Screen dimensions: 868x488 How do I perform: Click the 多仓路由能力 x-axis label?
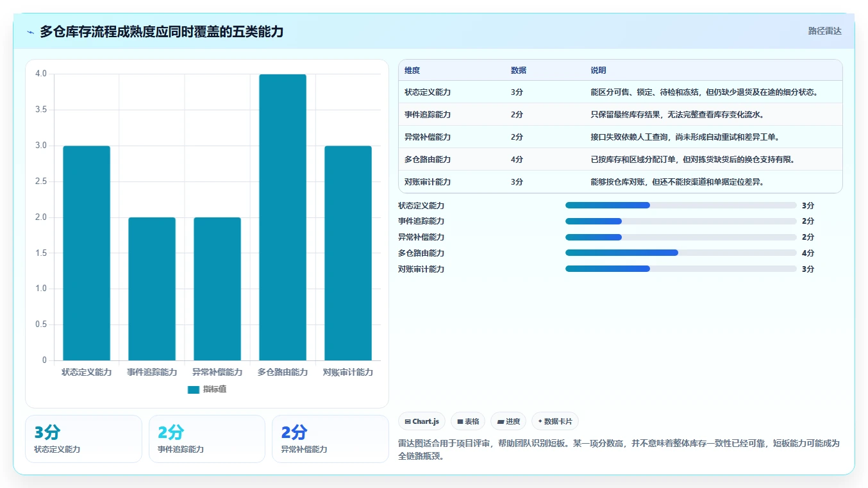283,372
